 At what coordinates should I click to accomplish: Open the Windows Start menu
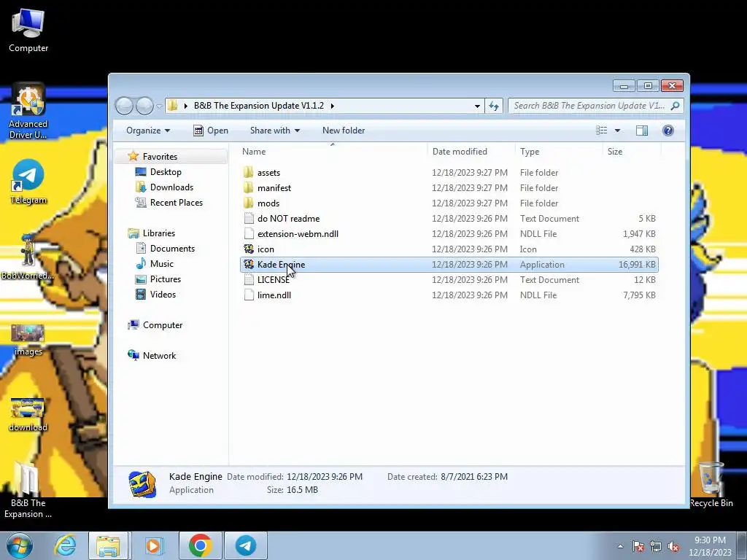(20, 545)
